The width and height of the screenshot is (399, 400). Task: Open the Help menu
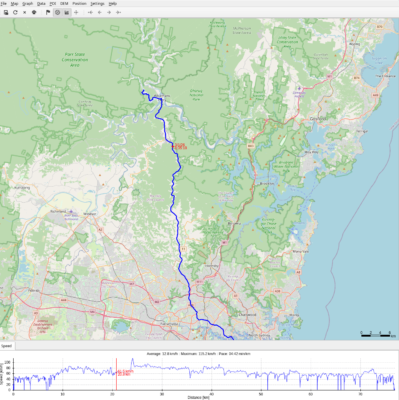[113, 3]
